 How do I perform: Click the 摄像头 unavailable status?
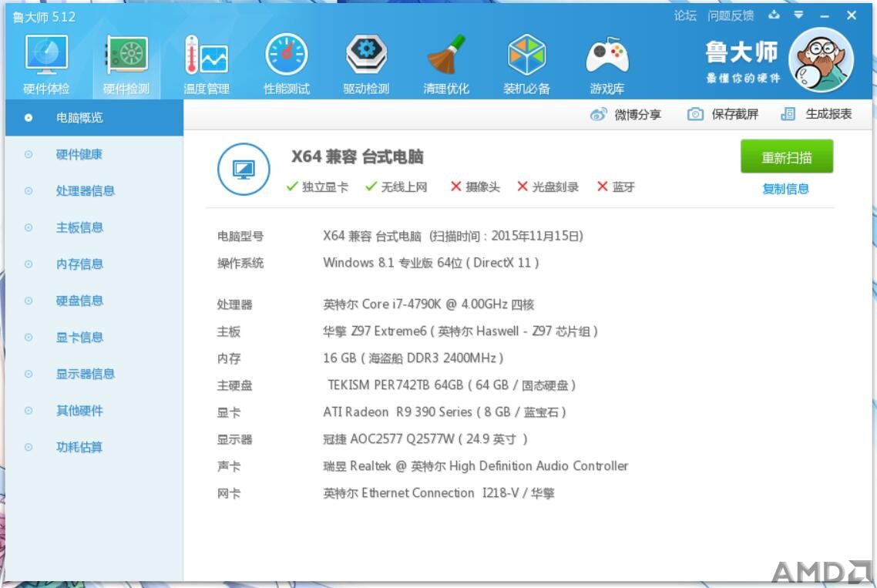(475, 186)
